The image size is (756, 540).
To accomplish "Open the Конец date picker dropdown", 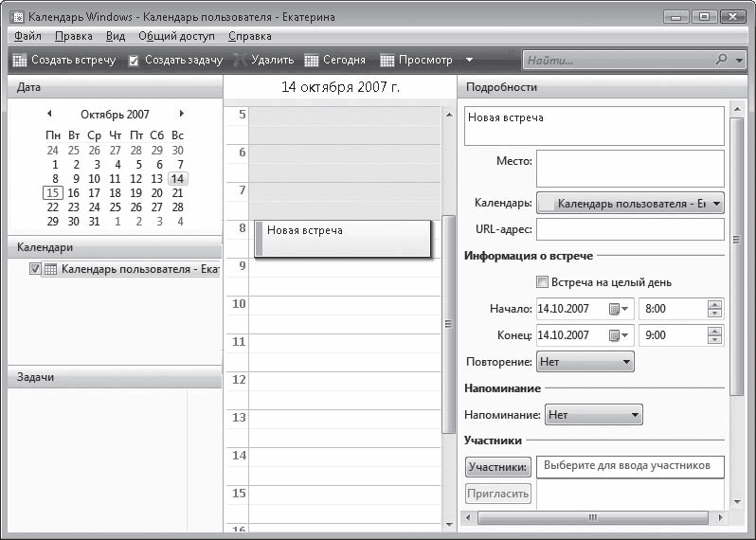I will (619, 335).
